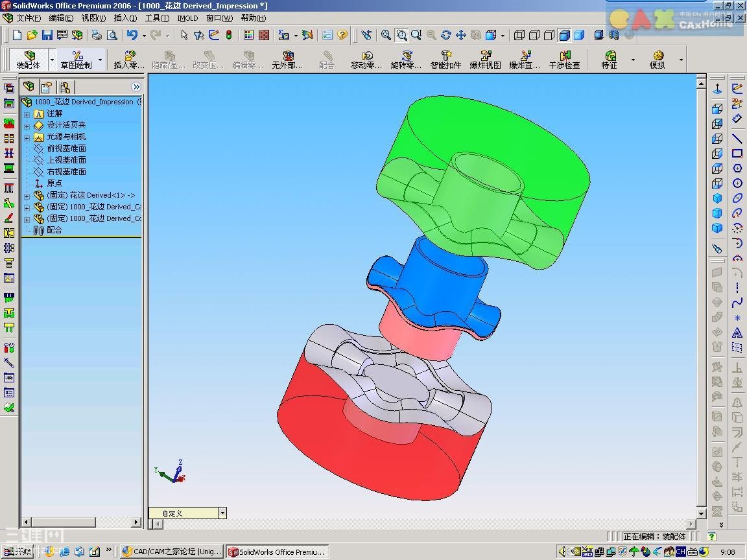Viewport: 747px width, 560px height.
Task: Click the Rotate Component tool
Action: coord(406,60)
